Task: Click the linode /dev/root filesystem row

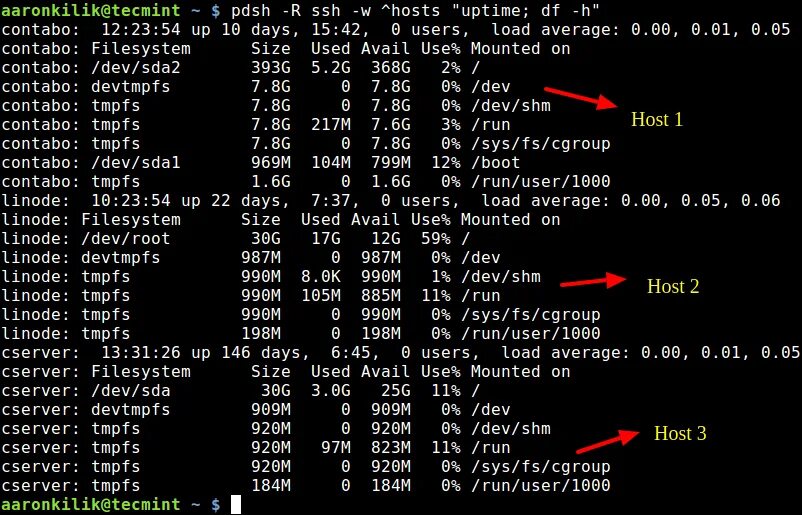Action: click(235, 239)
